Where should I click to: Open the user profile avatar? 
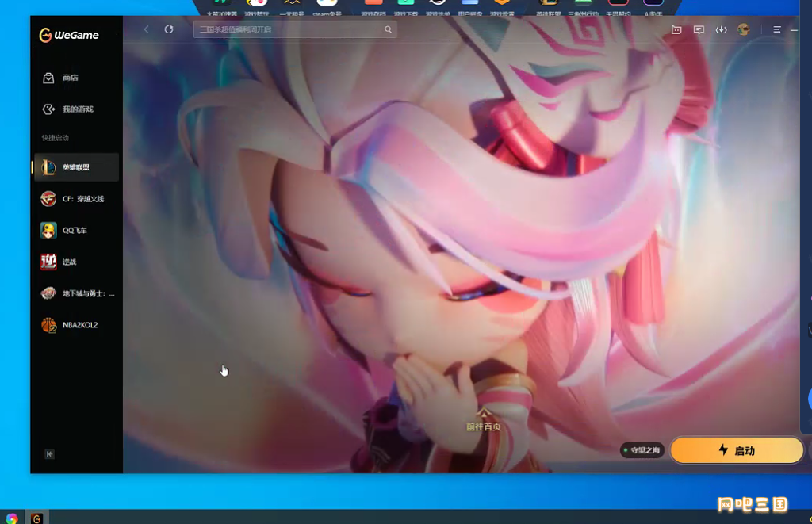coord(744,29)
